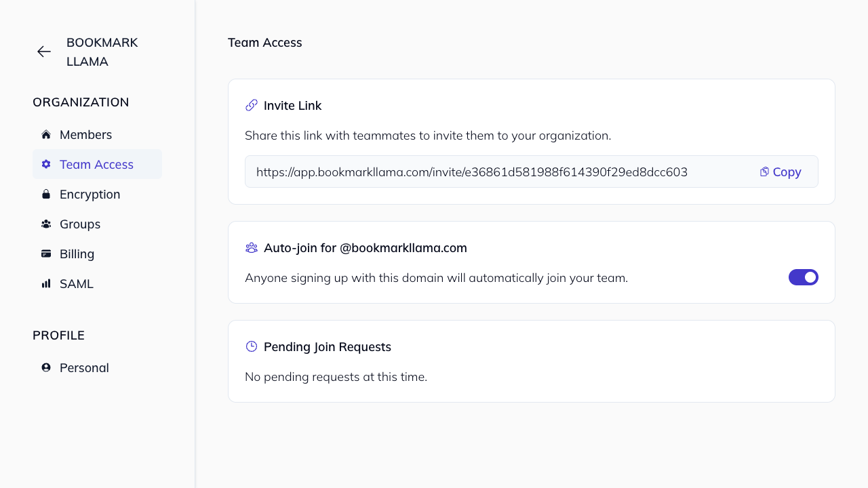The width and height of the screenshot is (868, 488).
Task: Click the link icon beside Invite Link
Action: 251,105
